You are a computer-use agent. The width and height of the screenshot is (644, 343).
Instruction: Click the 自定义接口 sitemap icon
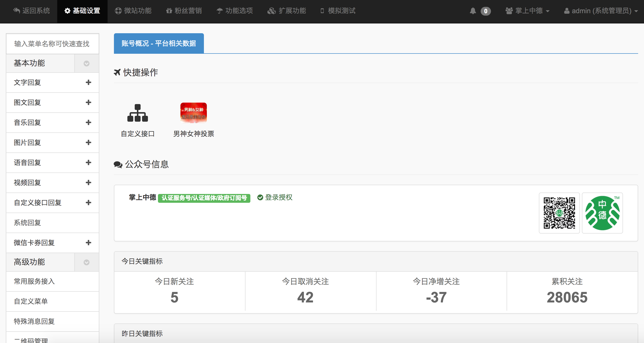pos(137,113)
